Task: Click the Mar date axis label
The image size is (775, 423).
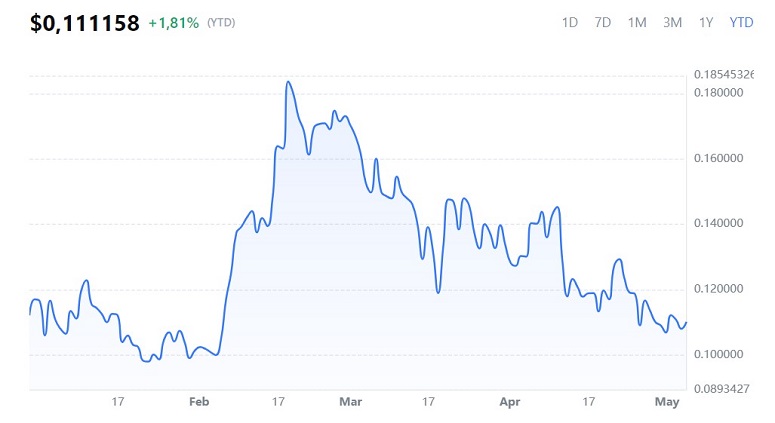Action: 350,402
